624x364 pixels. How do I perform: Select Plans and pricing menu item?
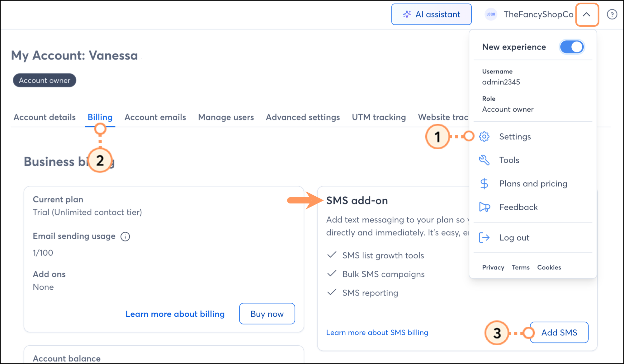tap(533, 184)
